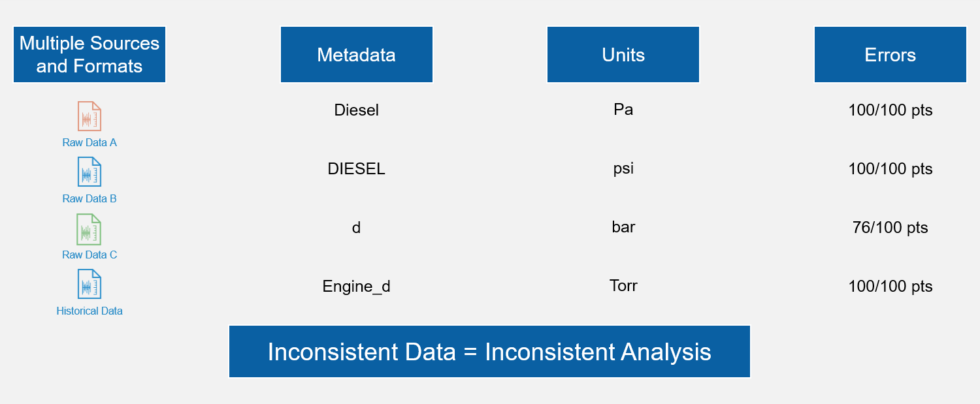This screenshot has height=404, width=980.
Task: Click the Torr unit text
Action: (x=623, y=286)
